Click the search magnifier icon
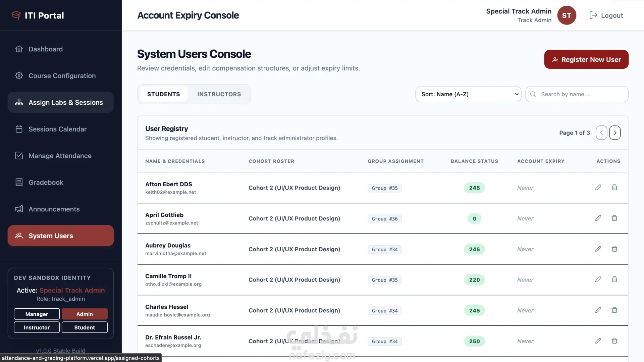 tap(533, 94)
